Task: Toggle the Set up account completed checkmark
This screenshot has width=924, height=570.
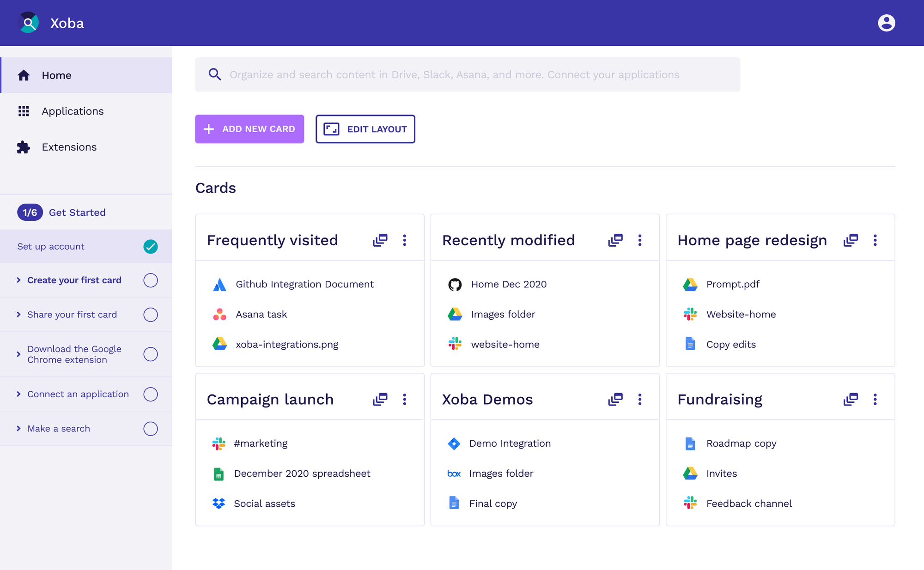Action: coord(150,247)
